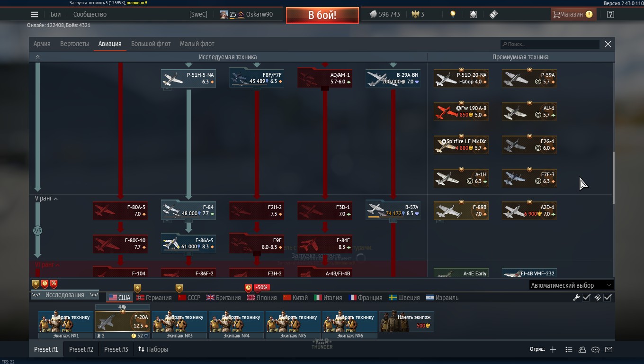Select the premium Fw 190 A-8

(x=461, y=112)
